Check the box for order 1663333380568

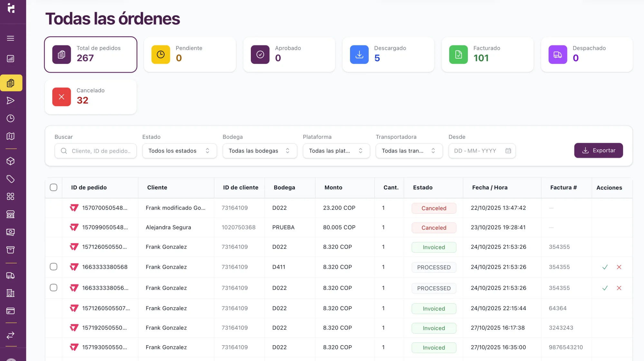[x=53, y=267]
